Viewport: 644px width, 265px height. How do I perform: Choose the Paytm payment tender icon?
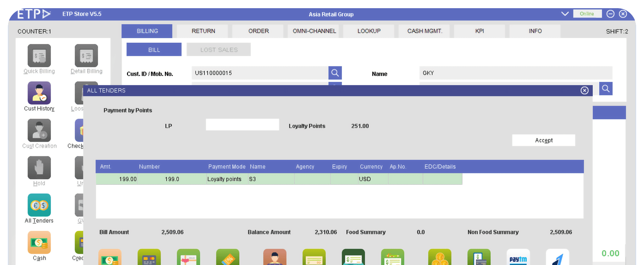(x=518, y=257)
